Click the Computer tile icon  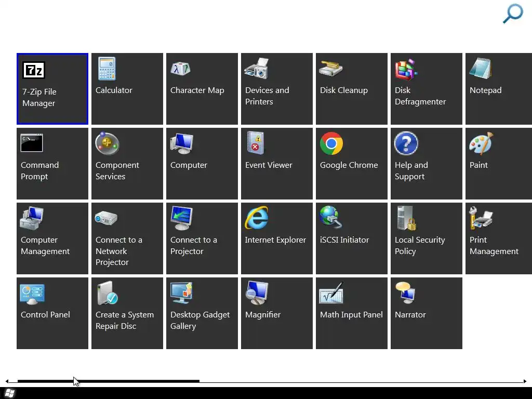pos(181,144)
